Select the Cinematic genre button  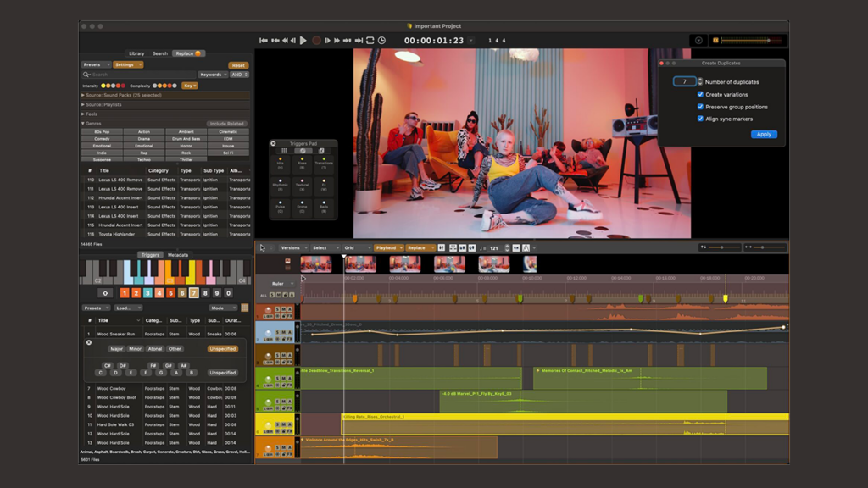point(228,131)
